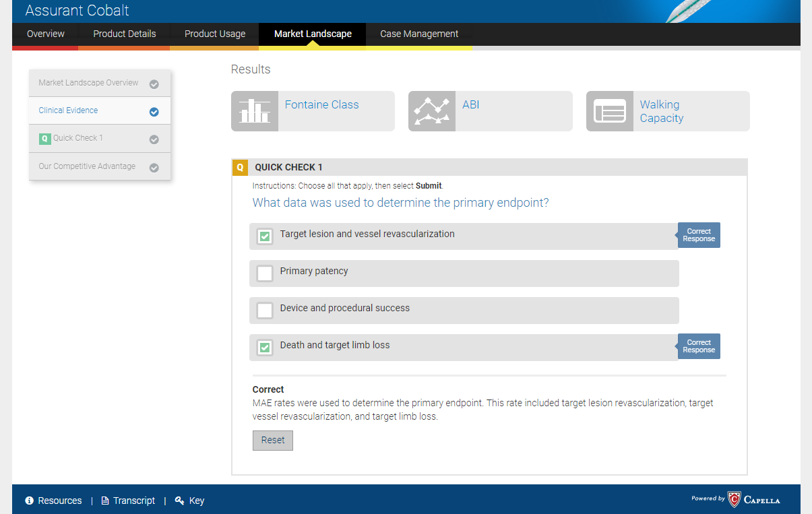The width and height of the screenshot is (812, 514).
Task: Open Resources in the footer
Action: [x=60, y=501]
